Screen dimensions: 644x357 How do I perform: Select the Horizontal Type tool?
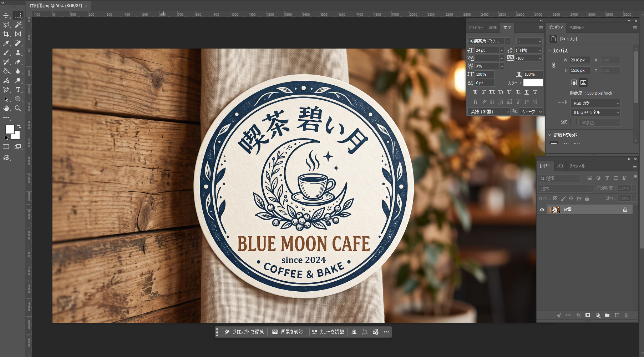18,90
